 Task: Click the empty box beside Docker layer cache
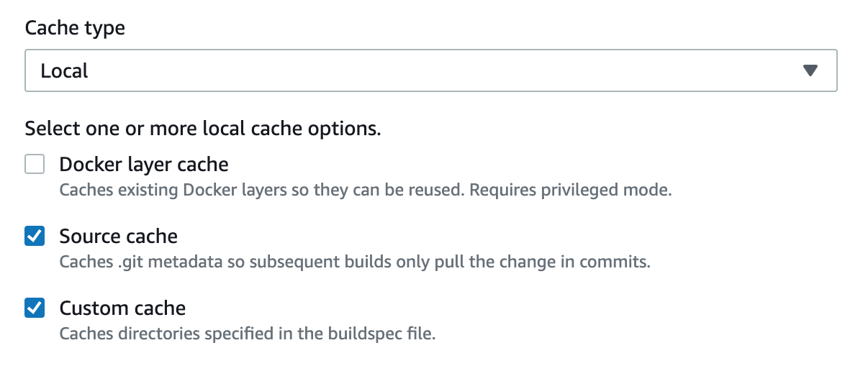coord(35,165)
